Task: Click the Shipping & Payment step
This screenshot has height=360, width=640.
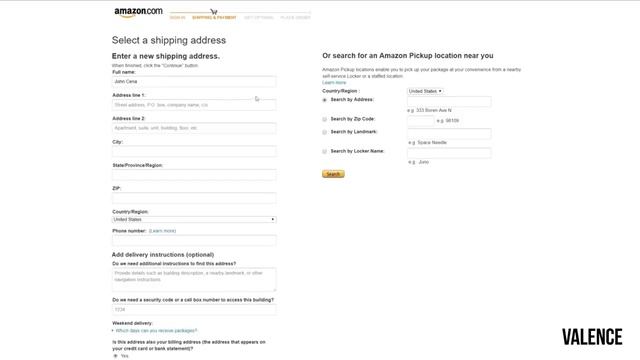Action: (x=214, y=18)
